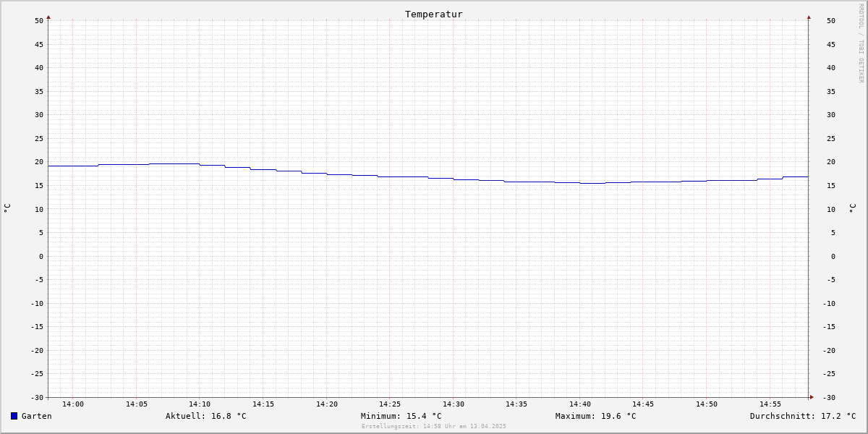868x434 pixels.
Task: Click the 14:40 time axis label
Action: 580,404
